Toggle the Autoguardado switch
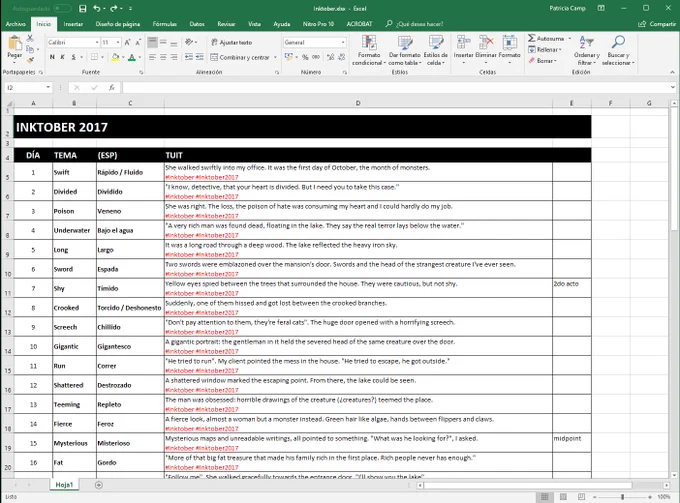 coord(62,8)
